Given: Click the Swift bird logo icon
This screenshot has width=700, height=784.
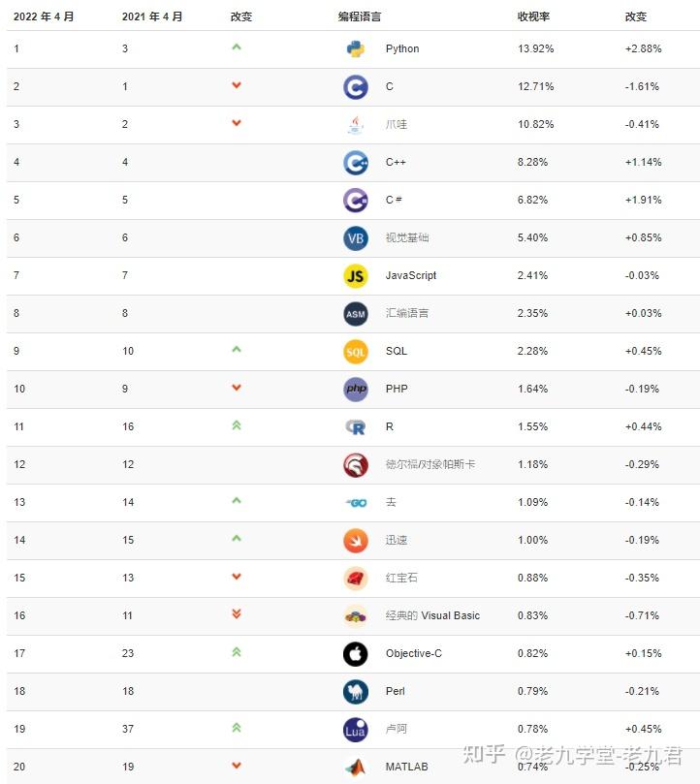Looking at the screenshot, I should click(356, 541).
